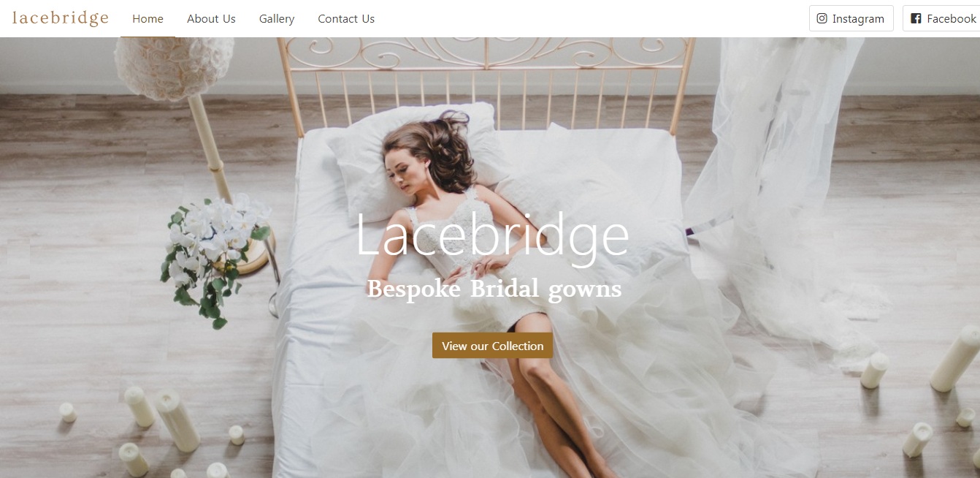Click the Bespoke Bridal gowns subtitle
The image size is (980, 478).
(494, 289)
